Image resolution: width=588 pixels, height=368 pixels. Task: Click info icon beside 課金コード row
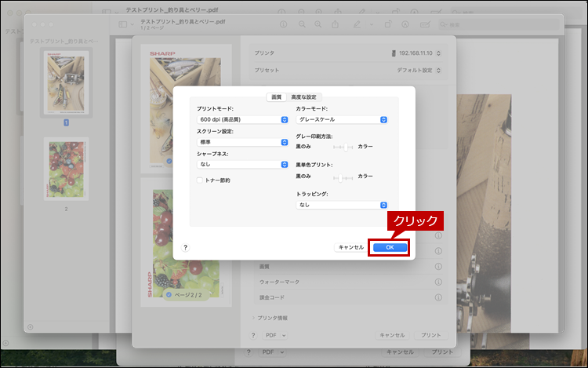[x=438, y=297]
